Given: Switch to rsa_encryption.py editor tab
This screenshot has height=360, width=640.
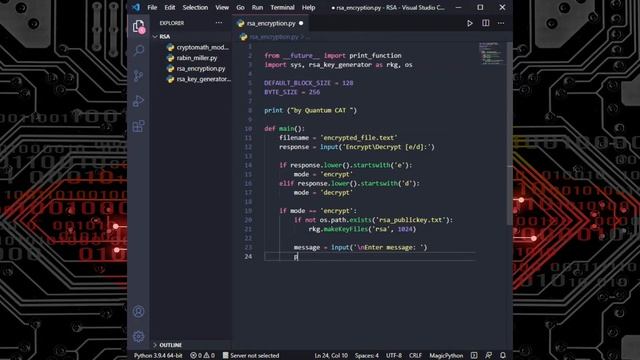Looking at the screenshot, I should 271,23.
